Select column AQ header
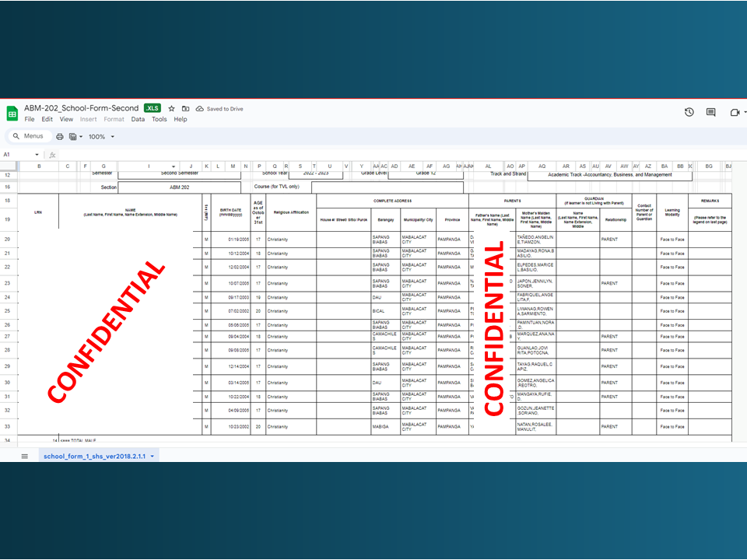This screenshot has height=560, width=747. 542,166
